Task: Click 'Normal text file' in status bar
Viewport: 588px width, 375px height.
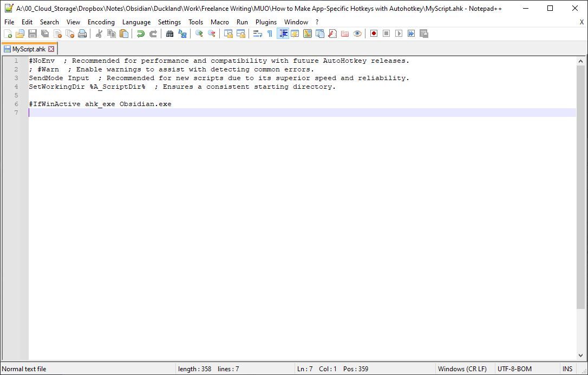Action: tap(24, 369)
